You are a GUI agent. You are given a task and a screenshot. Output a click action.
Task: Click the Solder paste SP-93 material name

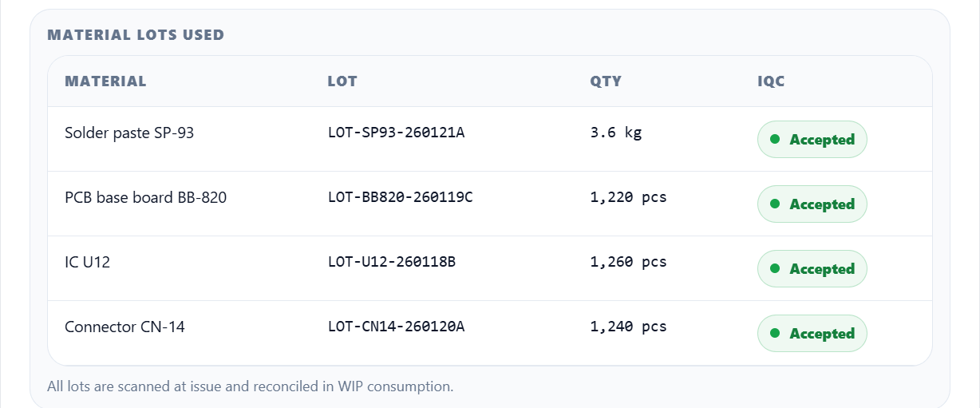[x=129, y=133]
